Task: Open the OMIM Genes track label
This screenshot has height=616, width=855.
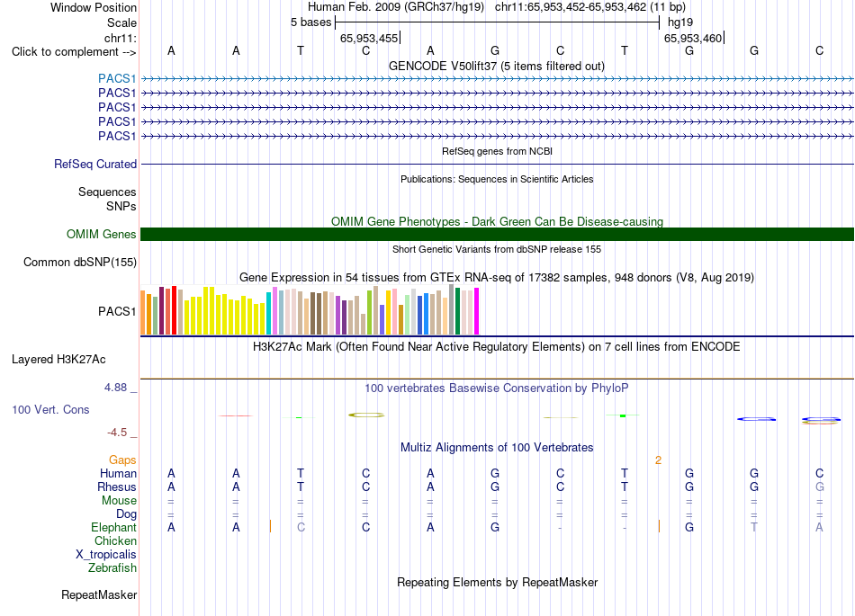Action: pyautogui.click(x=102, y=234)
